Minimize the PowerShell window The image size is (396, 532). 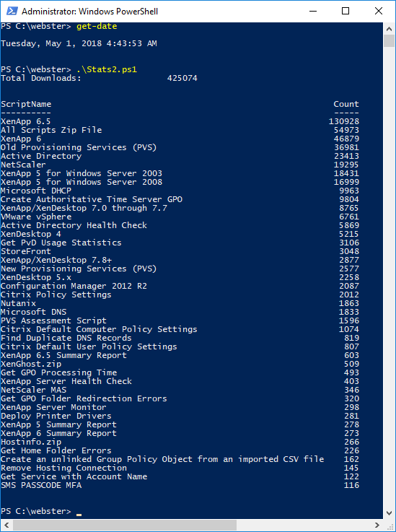pos(312,12)
